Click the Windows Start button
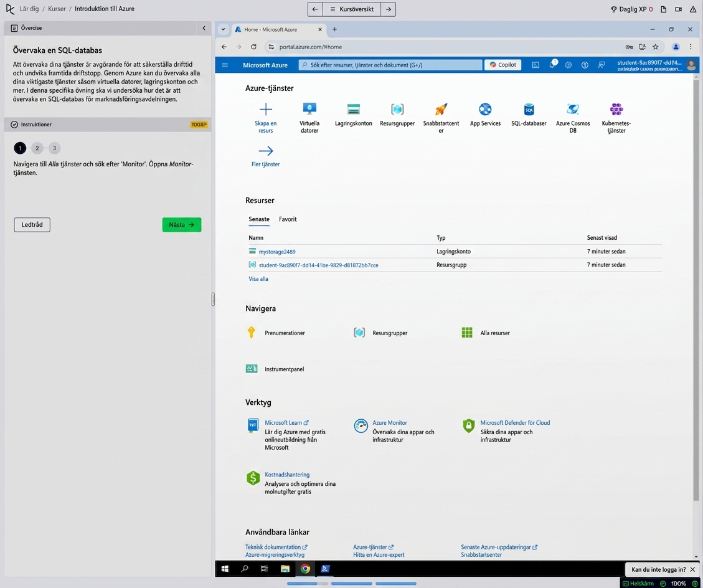The height and width of the screenshot is (588, 703). (x=225, y=569)
